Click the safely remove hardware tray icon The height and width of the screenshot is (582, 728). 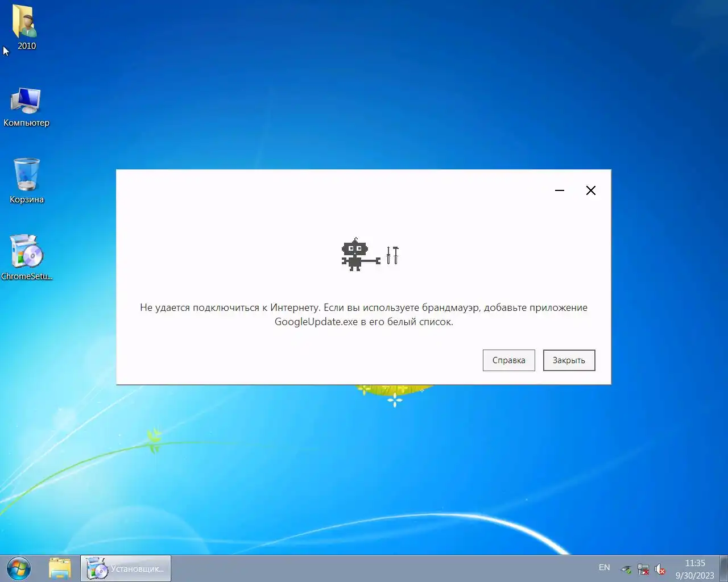point(626,569)
